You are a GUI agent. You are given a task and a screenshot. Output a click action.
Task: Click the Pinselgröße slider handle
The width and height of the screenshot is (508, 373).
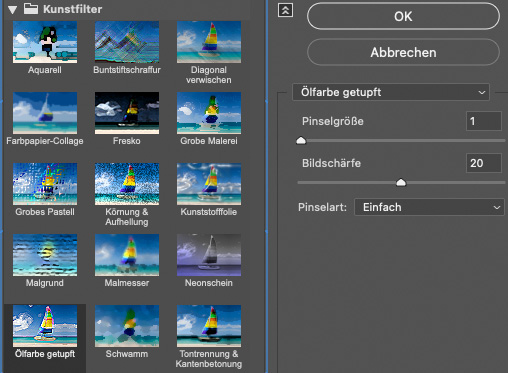coord(301,140)
